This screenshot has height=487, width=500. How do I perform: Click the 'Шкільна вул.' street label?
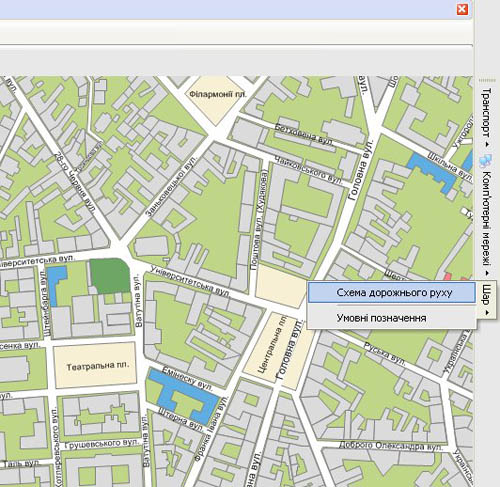tap(450, 167)
